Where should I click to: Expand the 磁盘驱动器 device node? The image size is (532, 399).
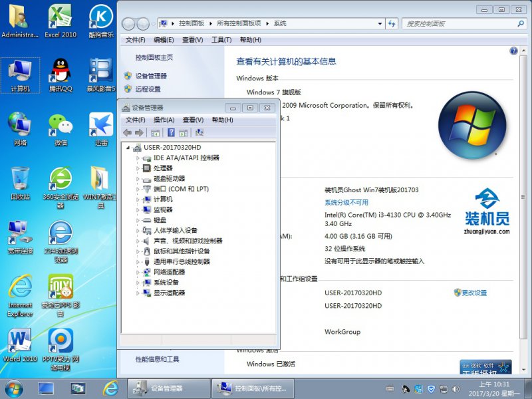coord(138,179)
